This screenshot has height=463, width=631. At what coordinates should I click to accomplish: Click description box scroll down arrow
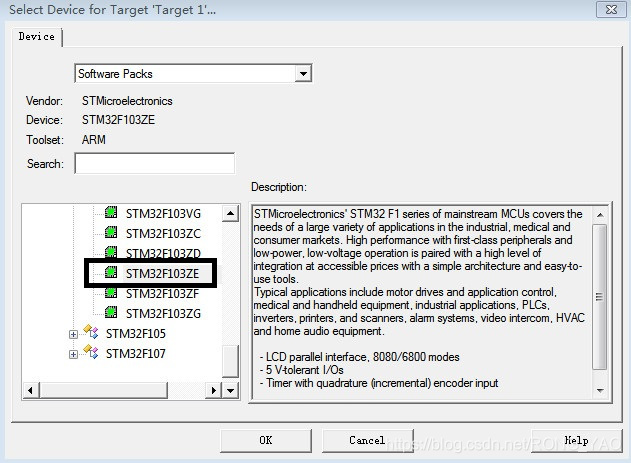[600, 391]
